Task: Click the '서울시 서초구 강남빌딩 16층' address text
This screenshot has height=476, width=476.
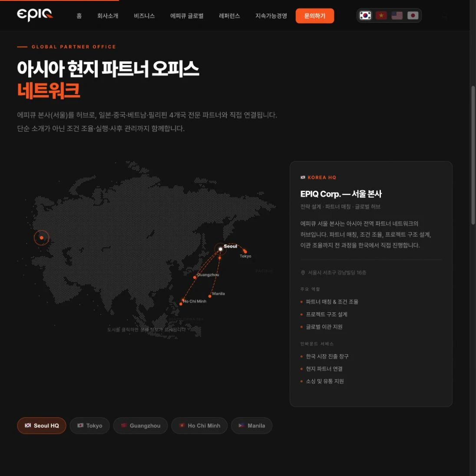Action: click(x=337, y=273)
